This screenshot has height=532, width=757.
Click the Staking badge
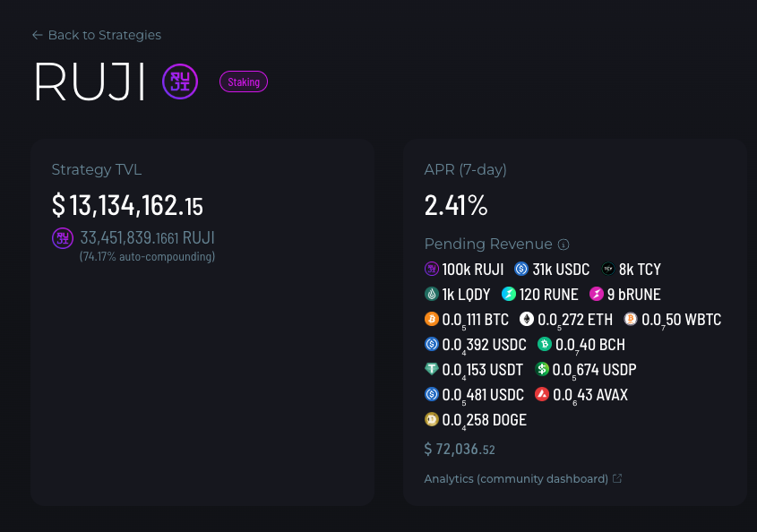click(x=244, y=82)
